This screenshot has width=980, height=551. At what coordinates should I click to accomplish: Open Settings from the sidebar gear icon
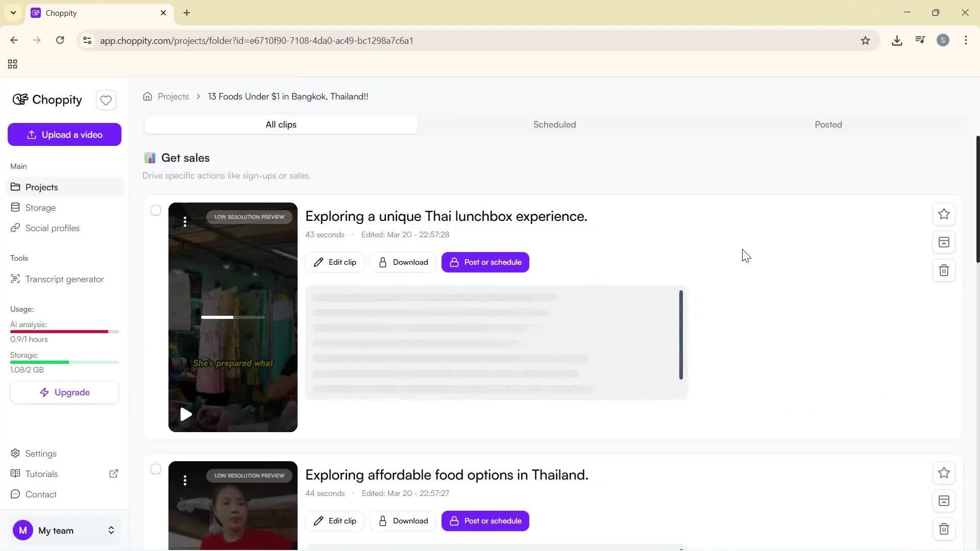[15, 453]
